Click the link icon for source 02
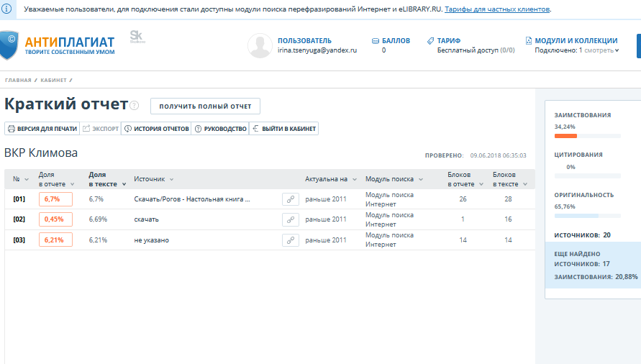Viewport: 641px width, 364px height. click(x=290, y=219)
